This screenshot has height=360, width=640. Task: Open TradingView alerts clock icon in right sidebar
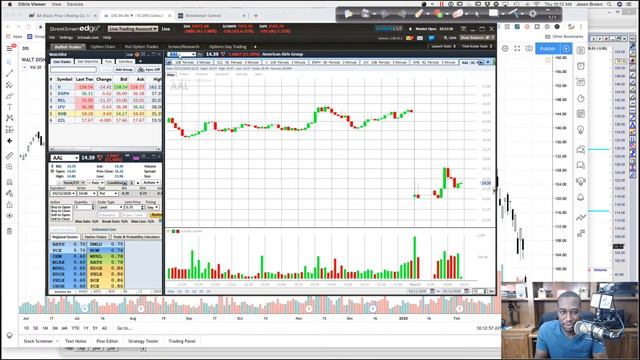pos(581,66)
